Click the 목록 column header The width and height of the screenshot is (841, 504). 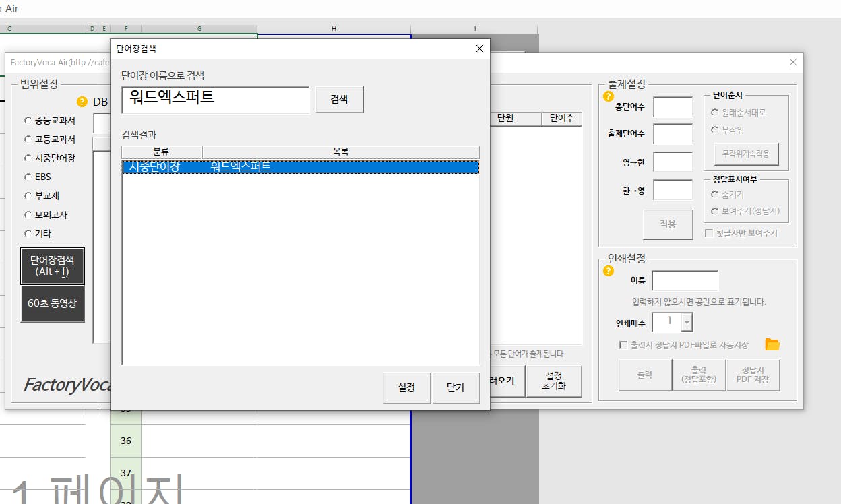coord(340,152)
